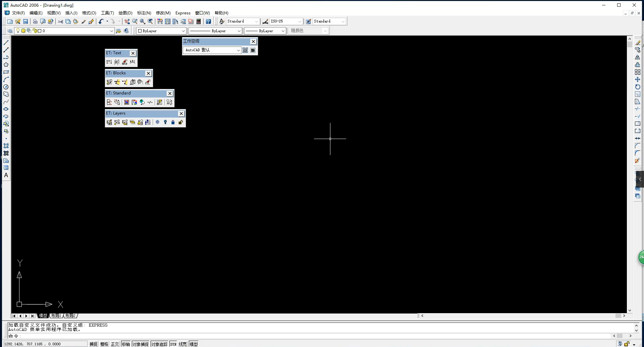Select the Mirror tool in modify toolbar
Image resolution: width=644 pixels, height=347 pixels.
tap(638, 57)
